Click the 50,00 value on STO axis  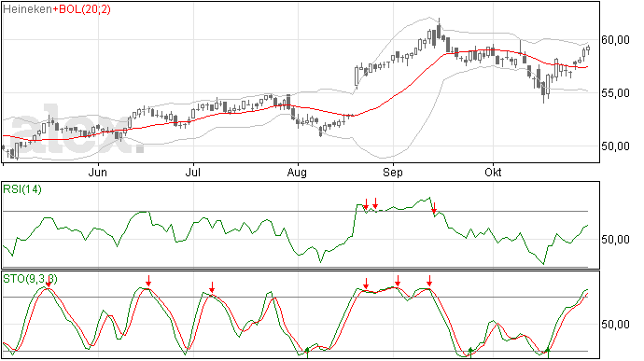pos(615,325)
